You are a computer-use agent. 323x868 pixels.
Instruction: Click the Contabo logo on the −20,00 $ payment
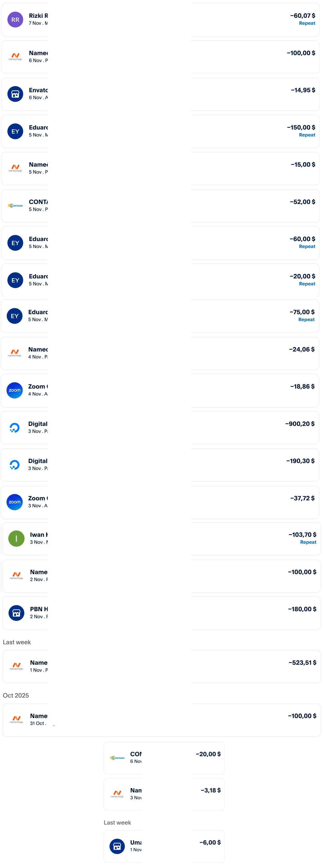(x=117, y=758)
